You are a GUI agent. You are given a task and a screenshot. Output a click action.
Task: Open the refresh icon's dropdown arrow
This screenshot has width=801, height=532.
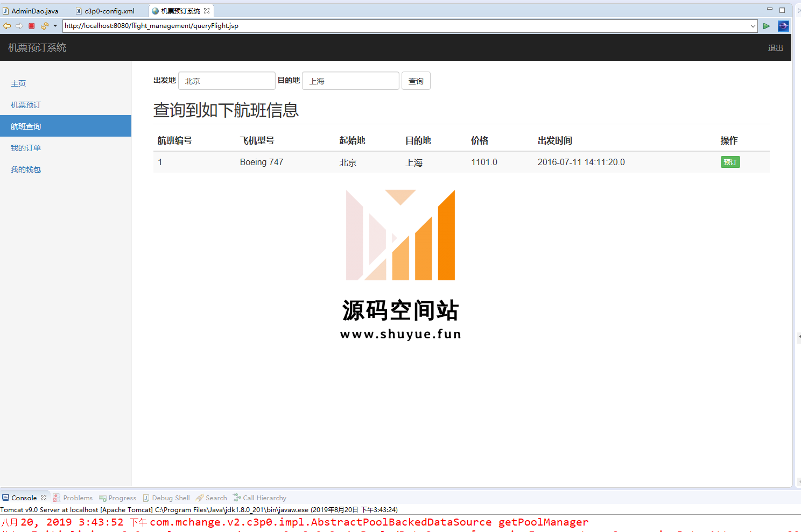pyautogui.click(x=55, y=26)
